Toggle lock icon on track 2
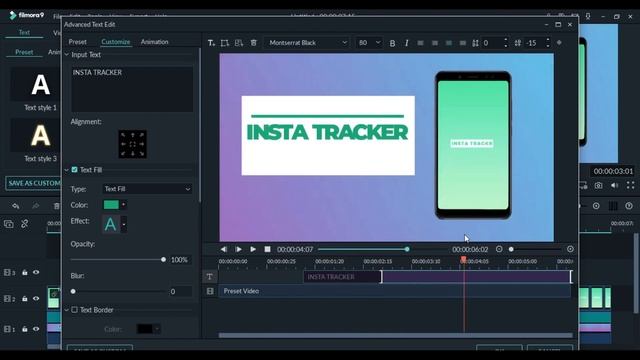The width and height of the screenshot is (640, 360). [x=24, y=298]
